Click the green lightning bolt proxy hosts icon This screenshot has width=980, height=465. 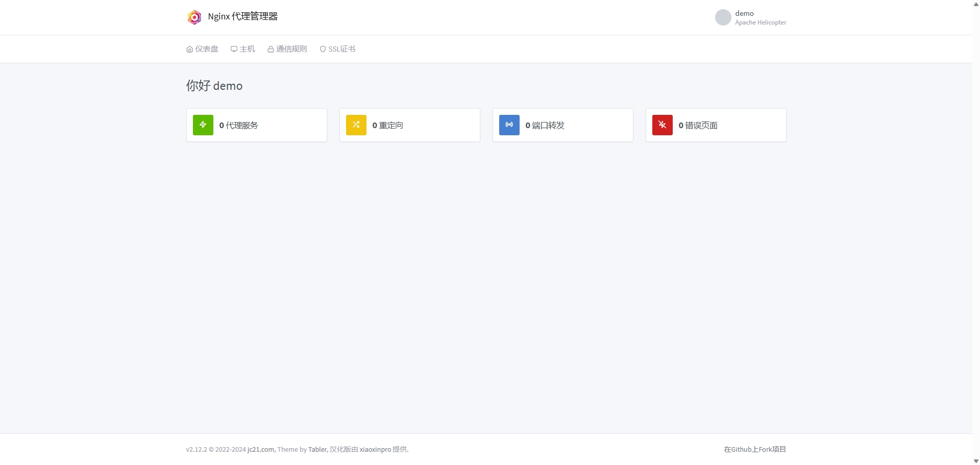(x=203, y=125)
